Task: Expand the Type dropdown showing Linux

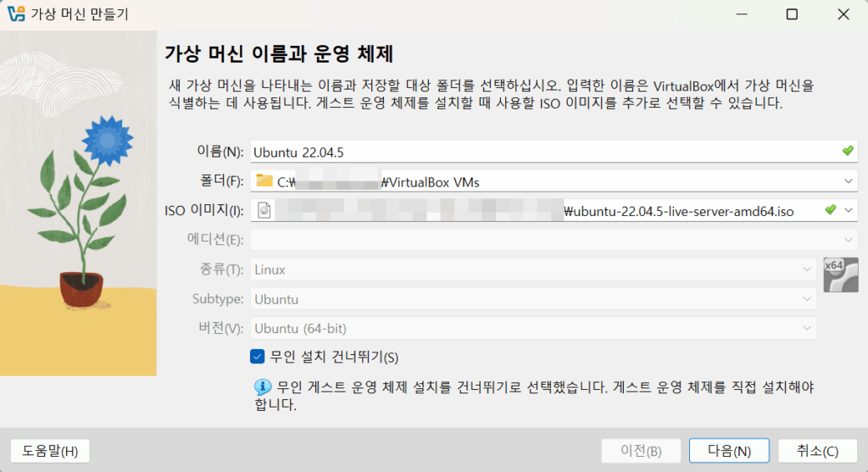Action: 807,269
